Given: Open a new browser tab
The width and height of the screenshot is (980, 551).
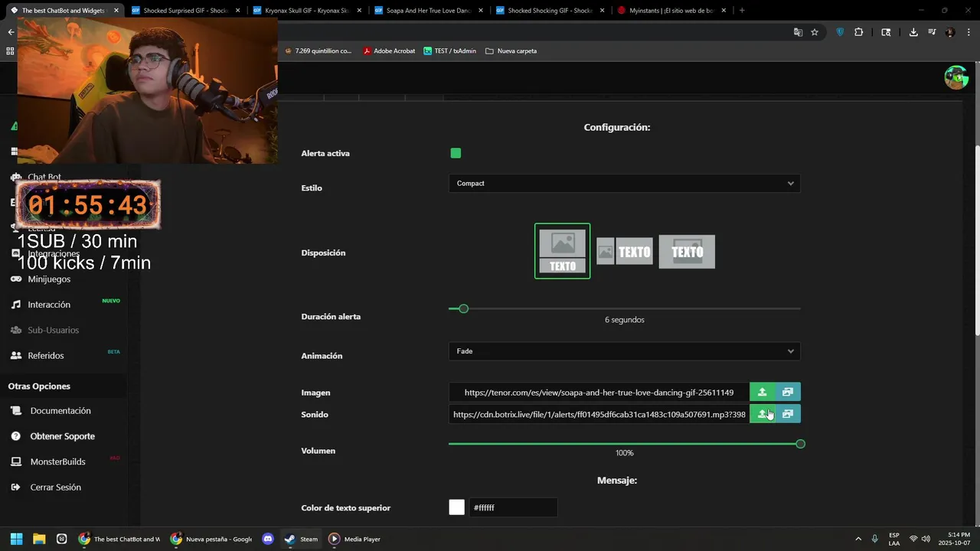Looking at the screenshot, I should 742,11.
